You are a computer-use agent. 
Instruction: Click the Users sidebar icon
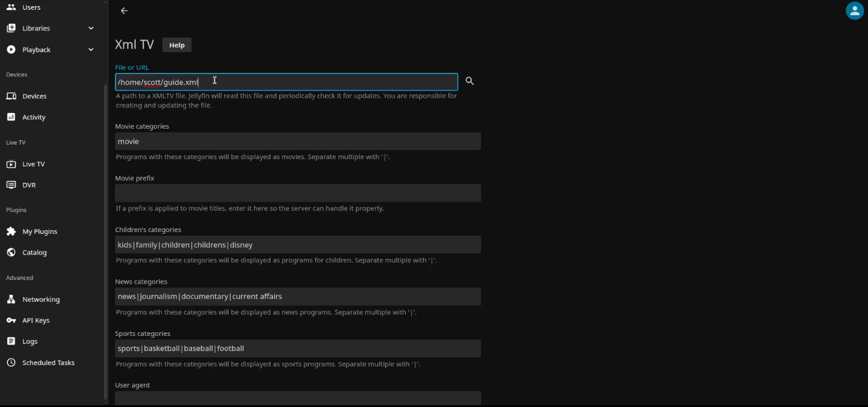tap(11, 7)
